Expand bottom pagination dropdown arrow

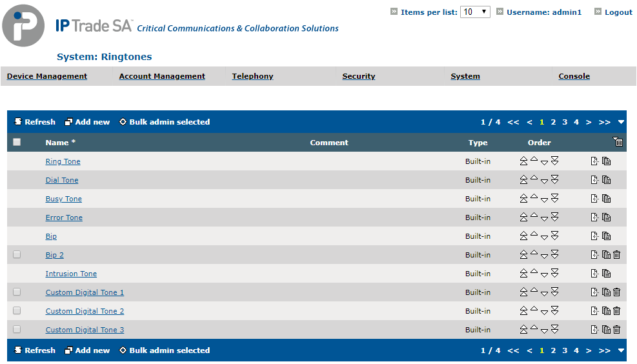(x=621, y=350)
